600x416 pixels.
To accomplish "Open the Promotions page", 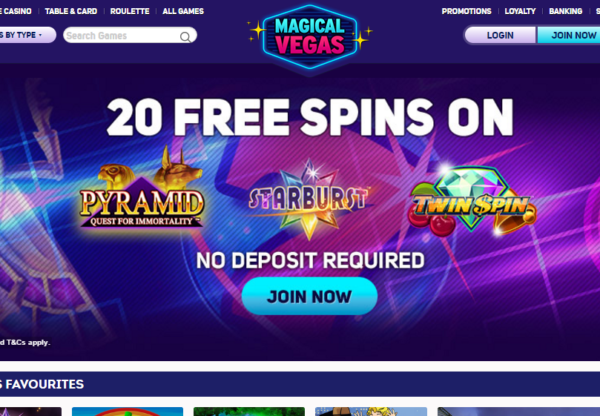I will point(466,11).
